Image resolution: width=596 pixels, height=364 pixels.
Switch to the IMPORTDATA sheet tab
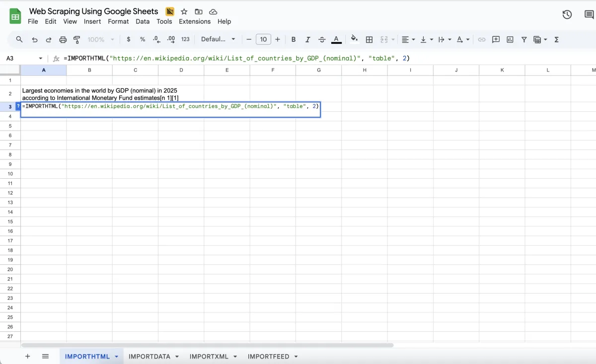tap(149, 357)
